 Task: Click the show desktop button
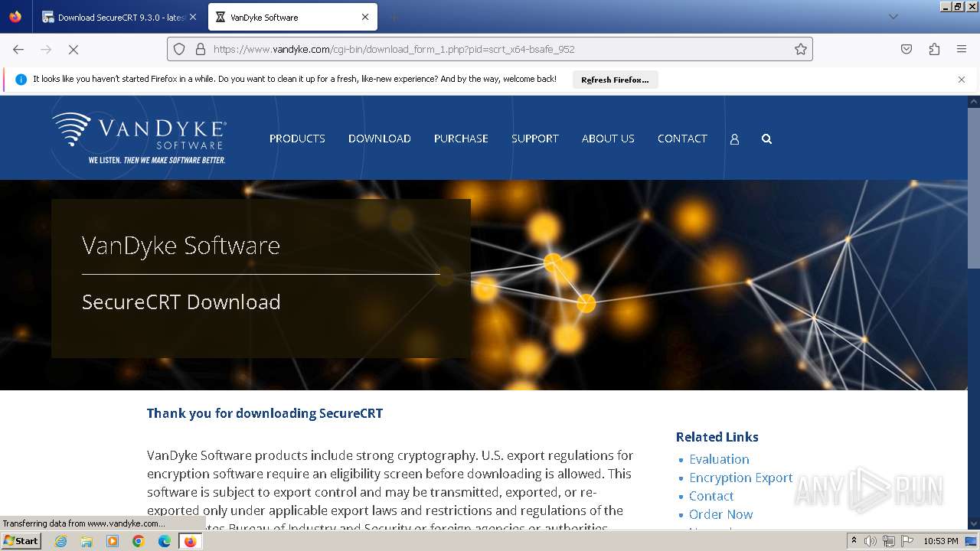coord(972,541)
